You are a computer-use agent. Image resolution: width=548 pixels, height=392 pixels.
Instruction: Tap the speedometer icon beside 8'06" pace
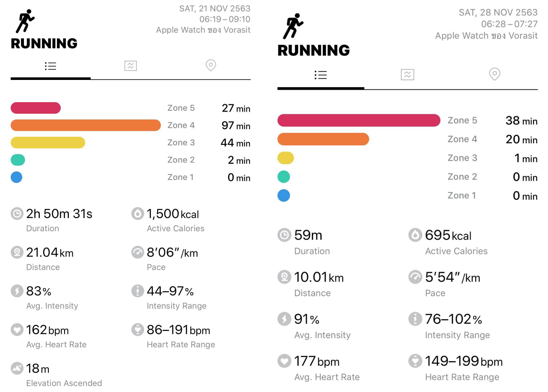click(x=137, y=253)
